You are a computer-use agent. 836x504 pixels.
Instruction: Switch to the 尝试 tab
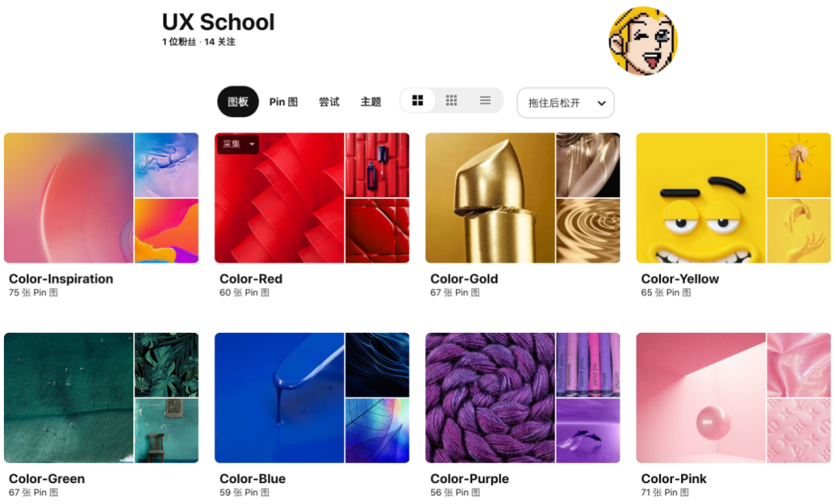pyautogui.click(x=329, y=102)
